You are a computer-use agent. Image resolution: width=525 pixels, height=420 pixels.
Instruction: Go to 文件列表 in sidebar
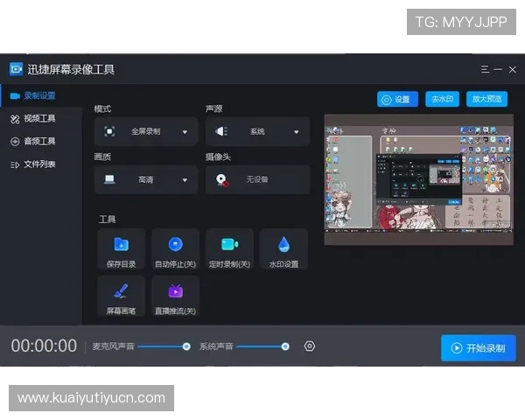(x=41, y=164)
